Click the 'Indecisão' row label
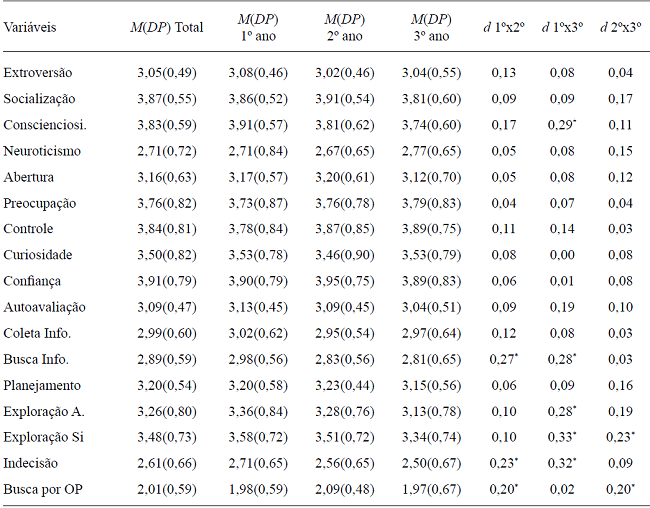The image size is (650, 508). coord(33,463)
